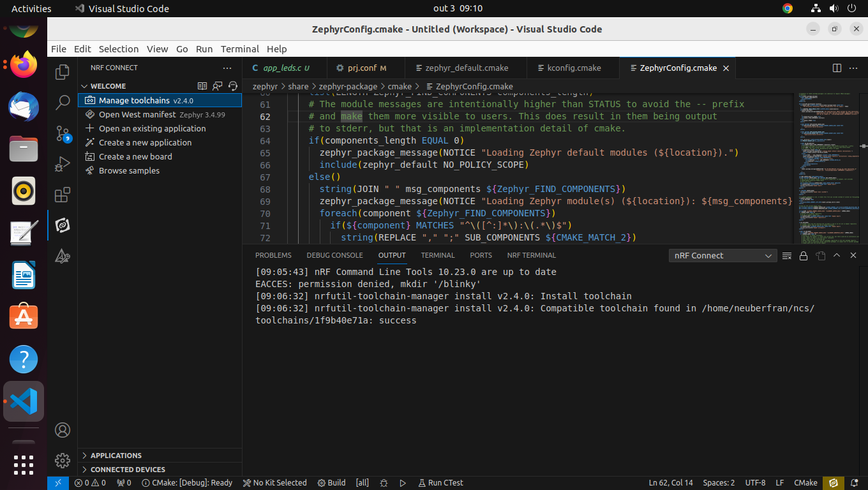868x490 pixels.
Task: Open editor more actions menu
Action: coord(855,68)
